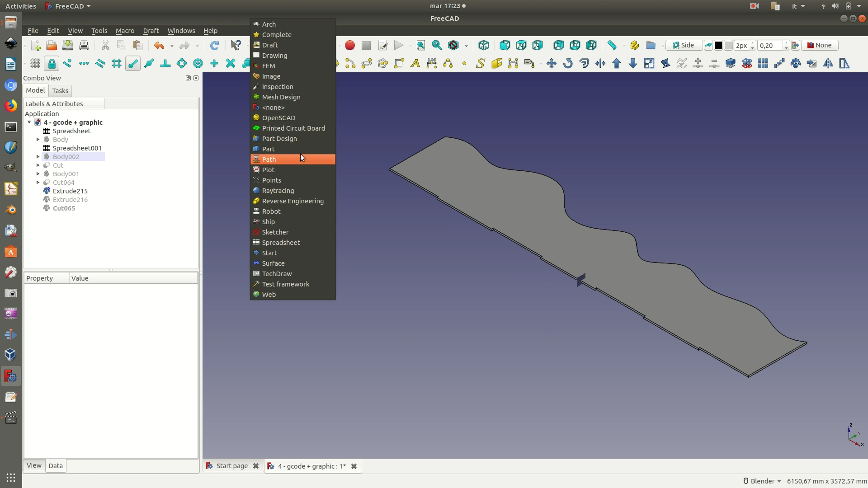
Task: Toggle the Draft grid display
Action: [x=35, y=63]
